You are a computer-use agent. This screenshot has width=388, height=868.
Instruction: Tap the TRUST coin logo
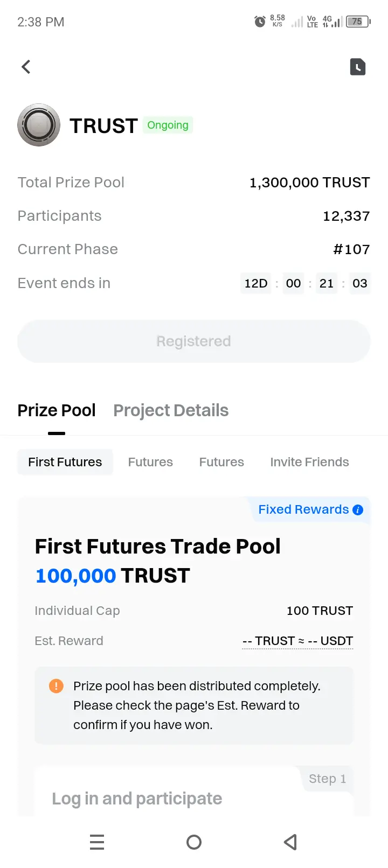[39, 125]
